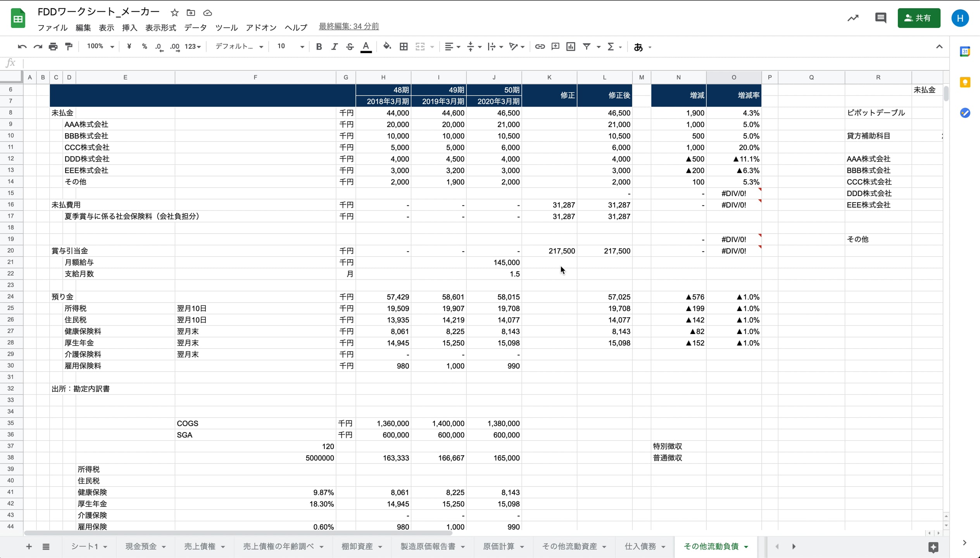This screenshot has width=980, height=558.
Task: Click the insert link icon
Action: click(x=540, y=47)
